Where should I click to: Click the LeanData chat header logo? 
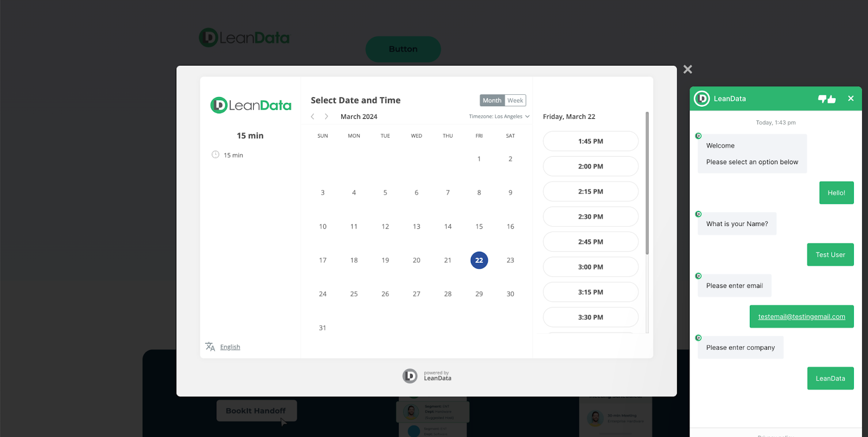[702, 99]
